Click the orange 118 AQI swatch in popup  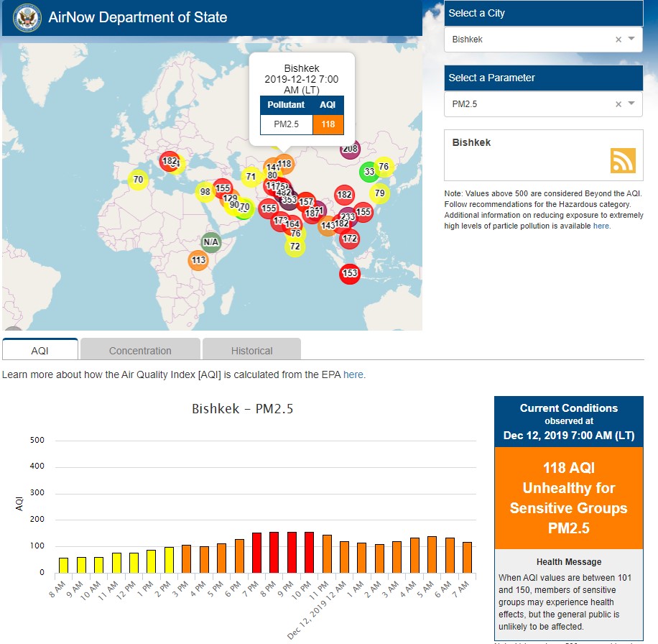328,124
